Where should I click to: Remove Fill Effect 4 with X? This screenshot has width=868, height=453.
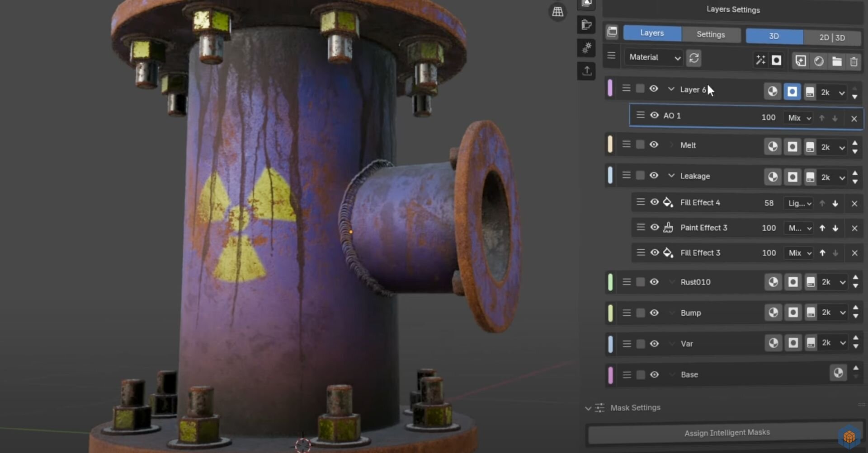click(x=854, y=204)
